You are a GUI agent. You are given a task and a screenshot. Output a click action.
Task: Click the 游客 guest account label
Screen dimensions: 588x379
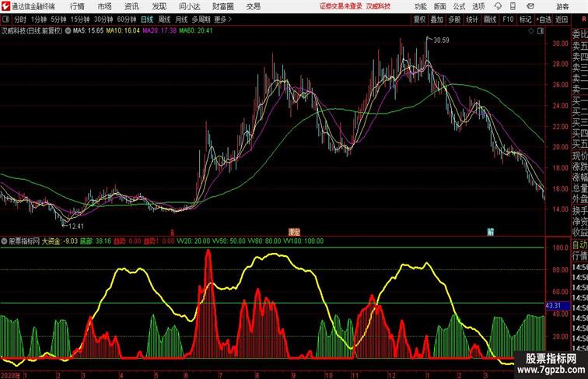562,6
